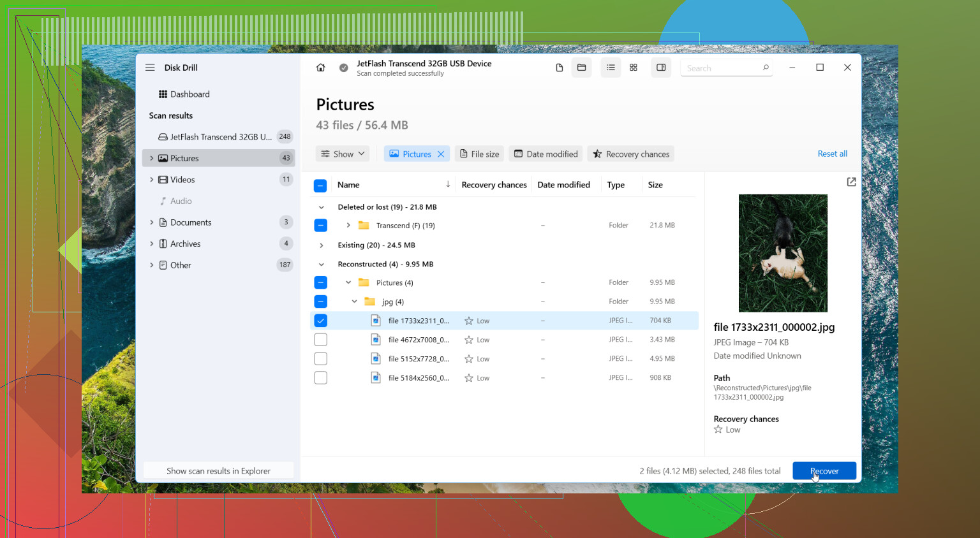Click the Search input field
980x538 pixels.
727,68
